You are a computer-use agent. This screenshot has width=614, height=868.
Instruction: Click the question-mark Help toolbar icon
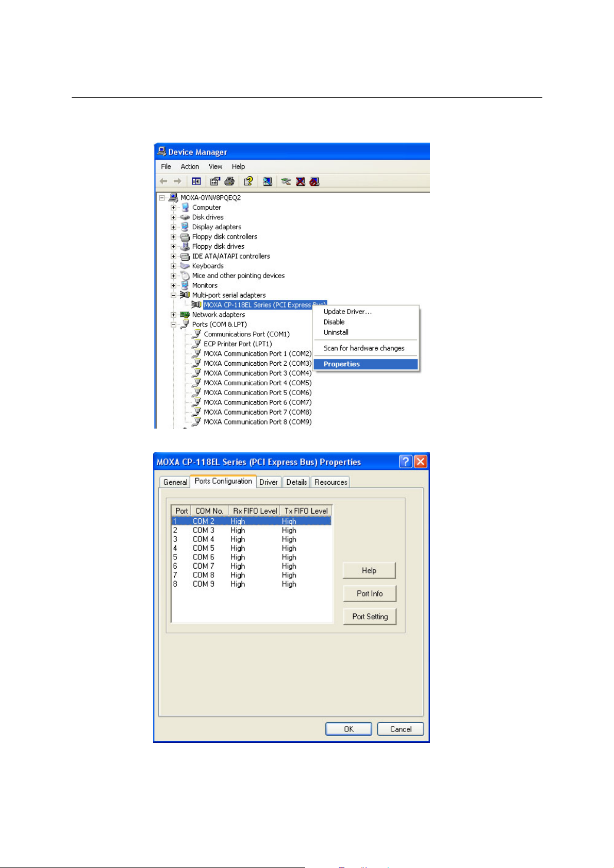click(x=248, y=181)
